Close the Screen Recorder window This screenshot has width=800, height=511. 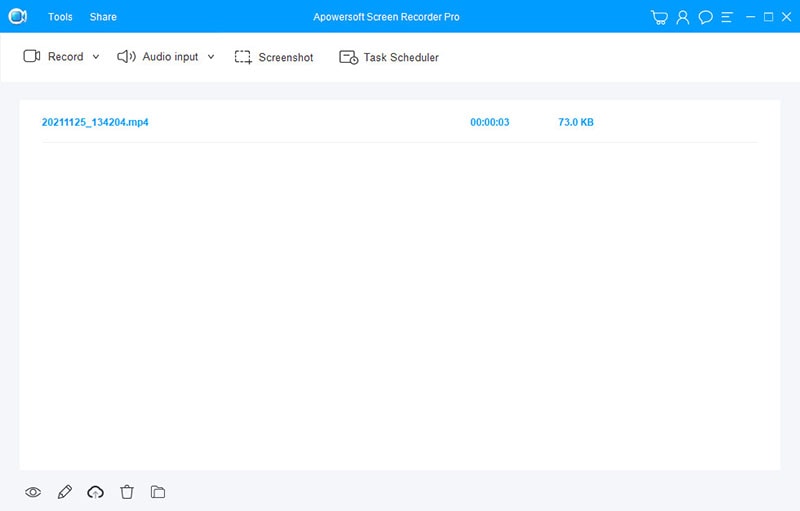(787, 17)
